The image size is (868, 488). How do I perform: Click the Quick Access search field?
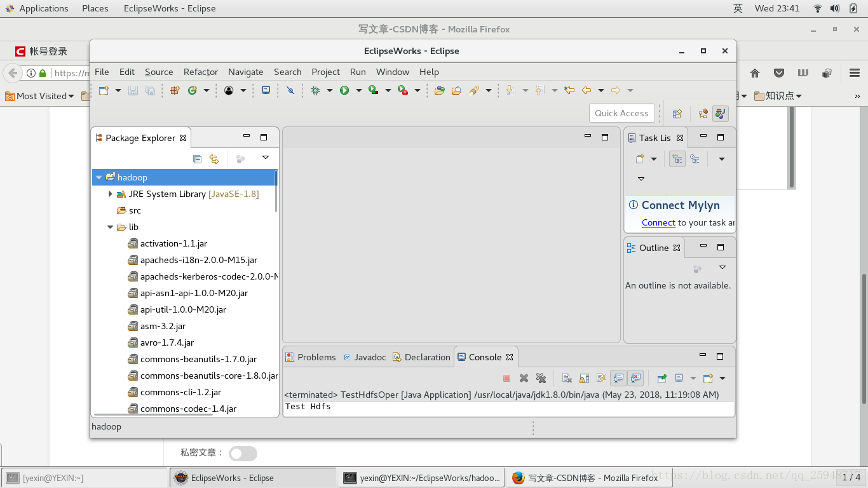tap(622, 113)
